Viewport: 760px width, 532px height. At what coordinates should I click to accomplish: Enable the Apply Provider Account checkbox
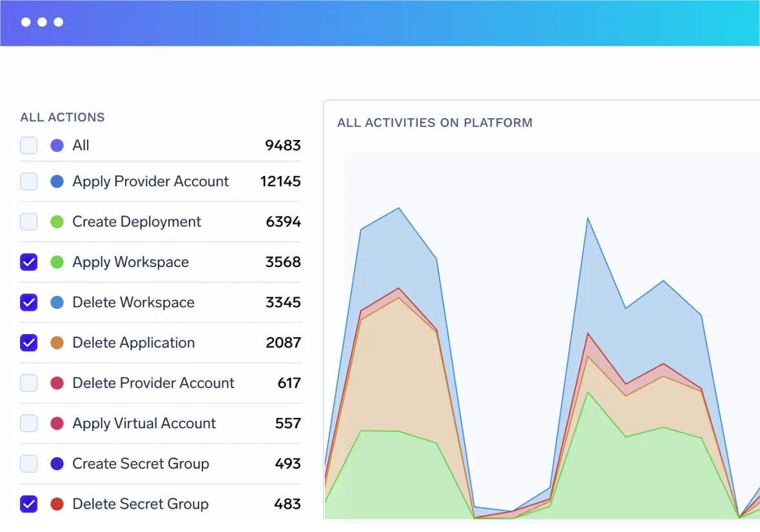pos(29,182)
